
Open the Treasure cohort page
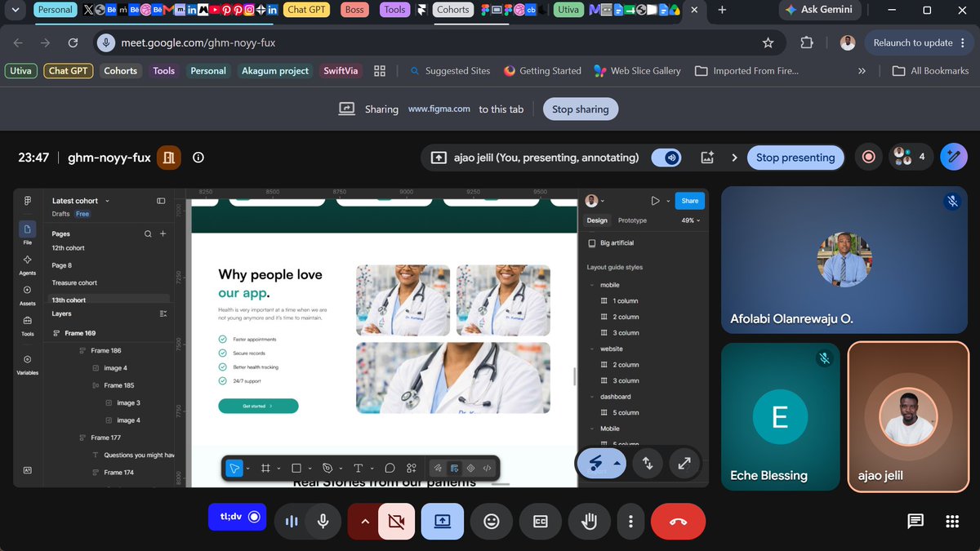(x=74, y=282)
